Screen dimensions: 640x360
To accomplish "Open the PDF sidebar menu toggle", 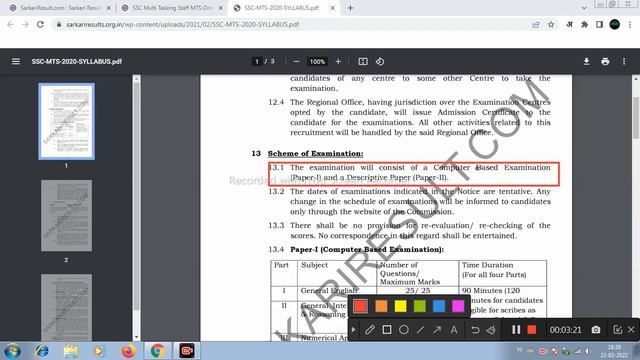I will 16,61.
